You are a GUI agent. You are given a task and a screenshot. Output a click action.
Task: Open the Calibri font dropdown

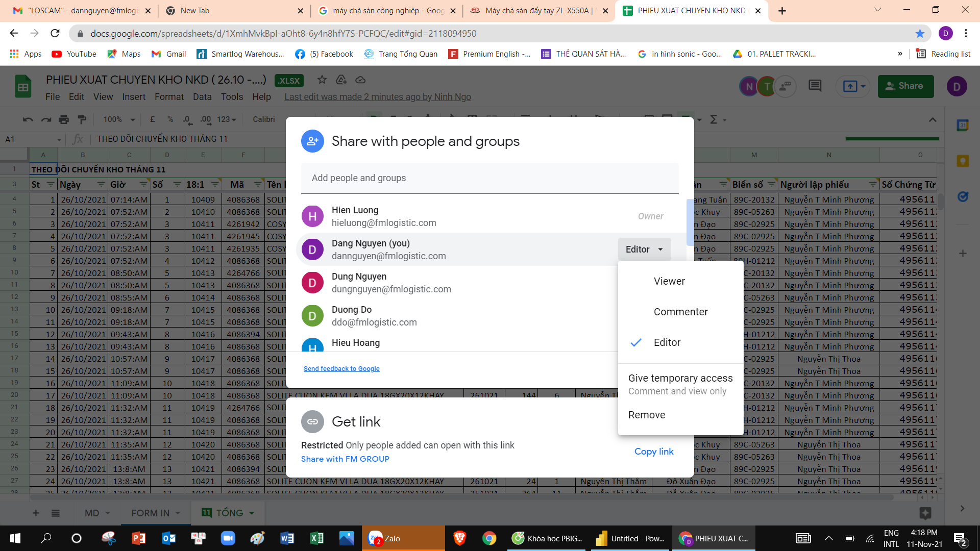[x=264, y=119]
